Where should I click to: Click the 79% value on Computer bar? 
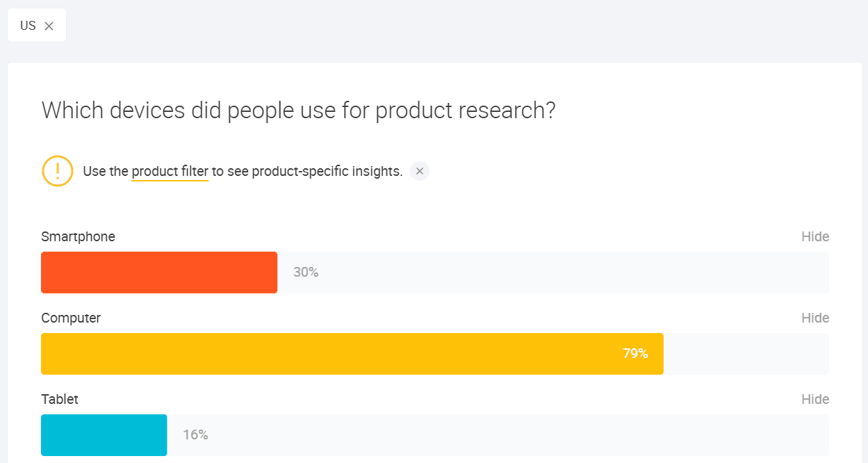(635, 354)
